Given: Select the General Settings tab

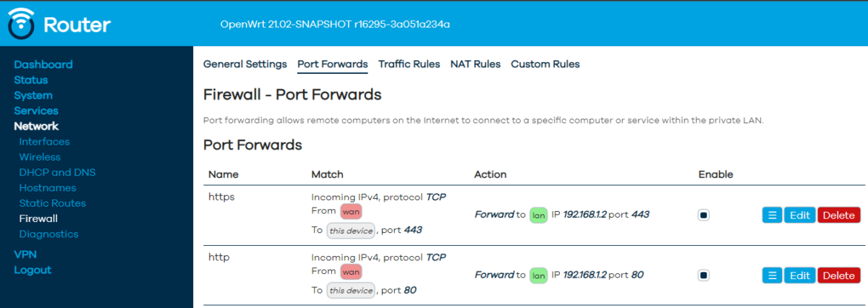Looking at the screenshot, I should coord(245,64).
